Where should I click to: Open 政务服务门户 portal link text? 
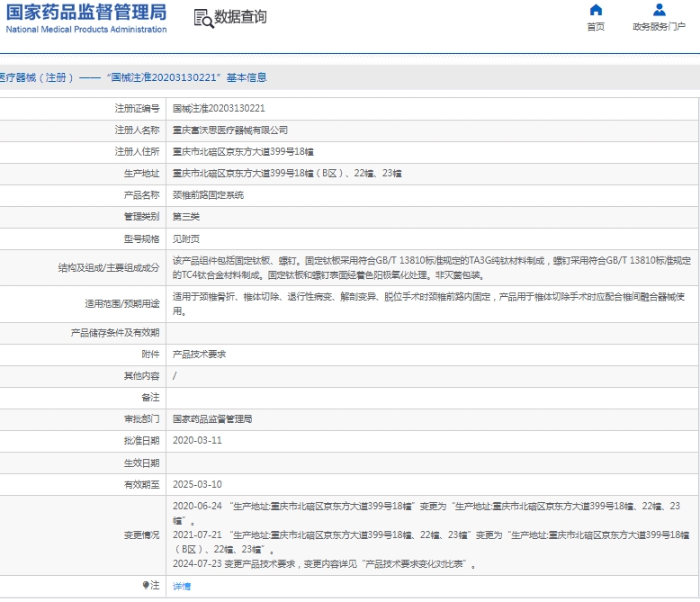659,27
